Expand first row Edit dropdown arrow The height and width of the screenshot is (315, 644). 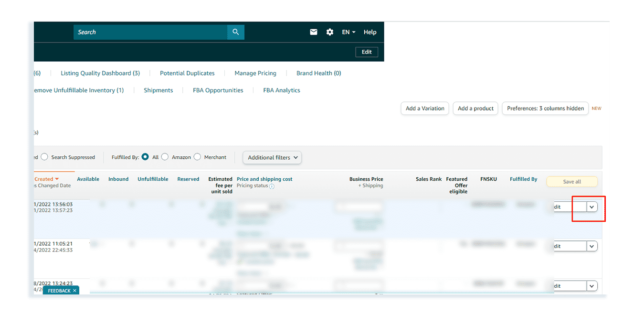(x=592, y=206)
